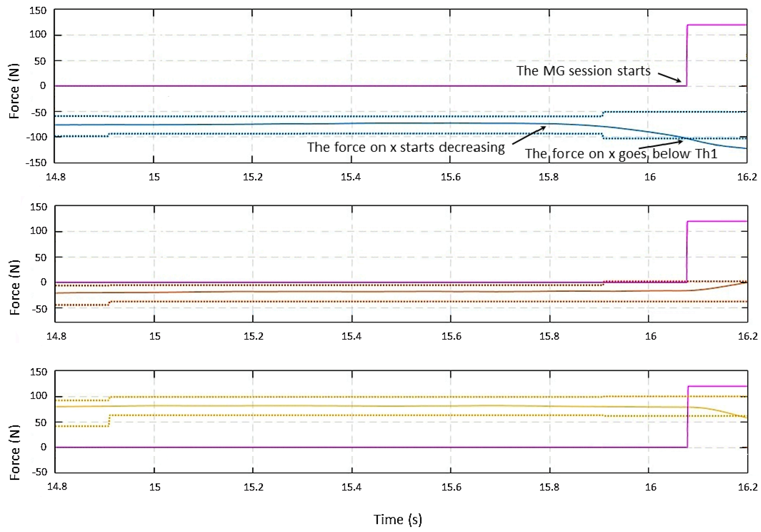
Task: Click the arrow pointing at MG session start
Action: pos(670,78)
